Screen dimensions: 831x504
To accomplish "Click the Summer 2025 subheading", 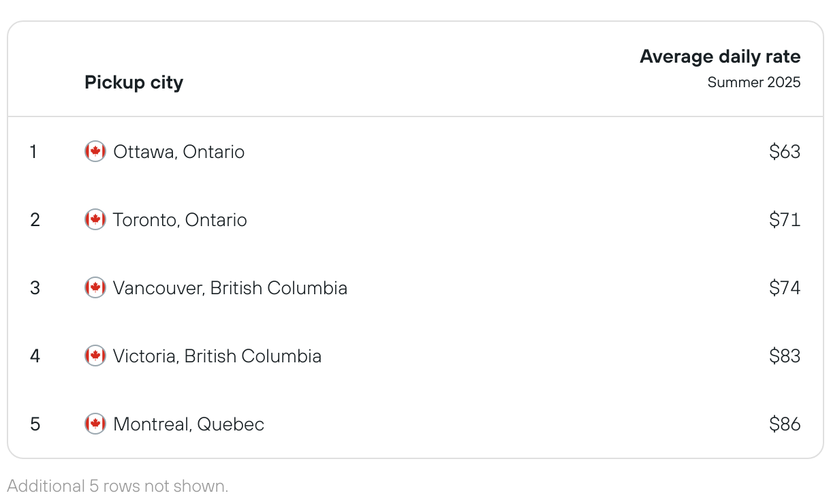I will [x=754, y=82].
